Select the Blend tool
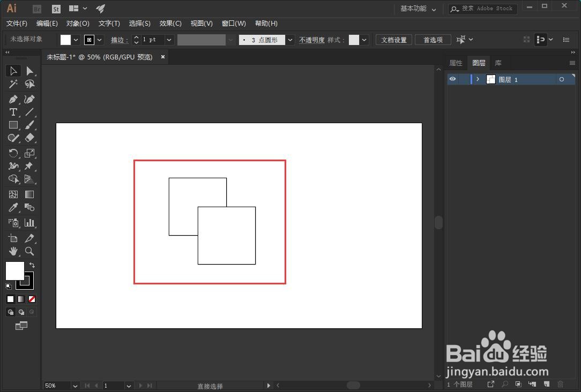The width and height of the screenshot is (581, 392). coord(29,207)
